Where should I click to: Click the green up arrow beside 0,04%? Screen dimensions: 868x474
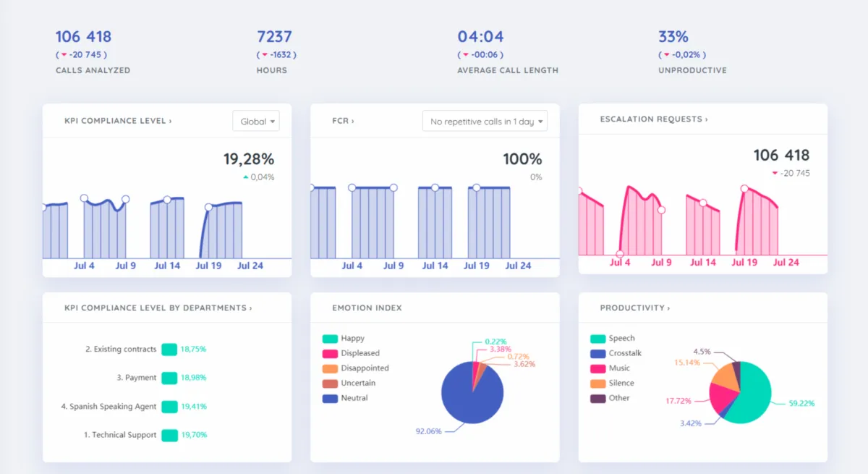(x=246, y=177)
